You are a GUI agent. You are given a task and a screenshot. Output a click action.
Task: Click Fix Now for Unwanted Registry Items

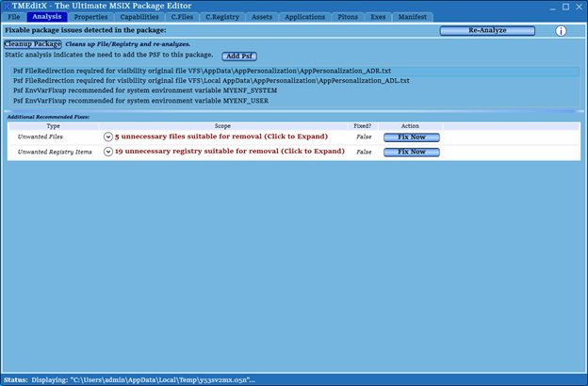[412, 153]
